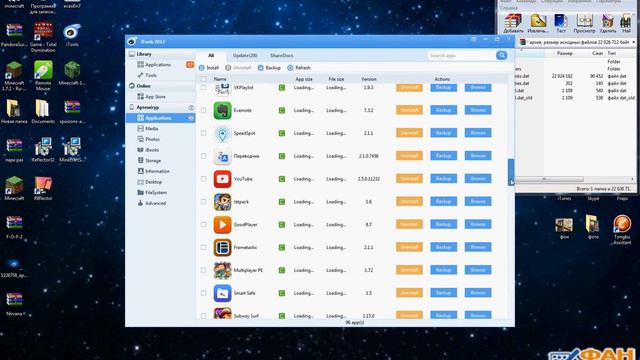Click the iTools app list vertical scrollbar thumb

pyautogui.click(x=511, y=172)
